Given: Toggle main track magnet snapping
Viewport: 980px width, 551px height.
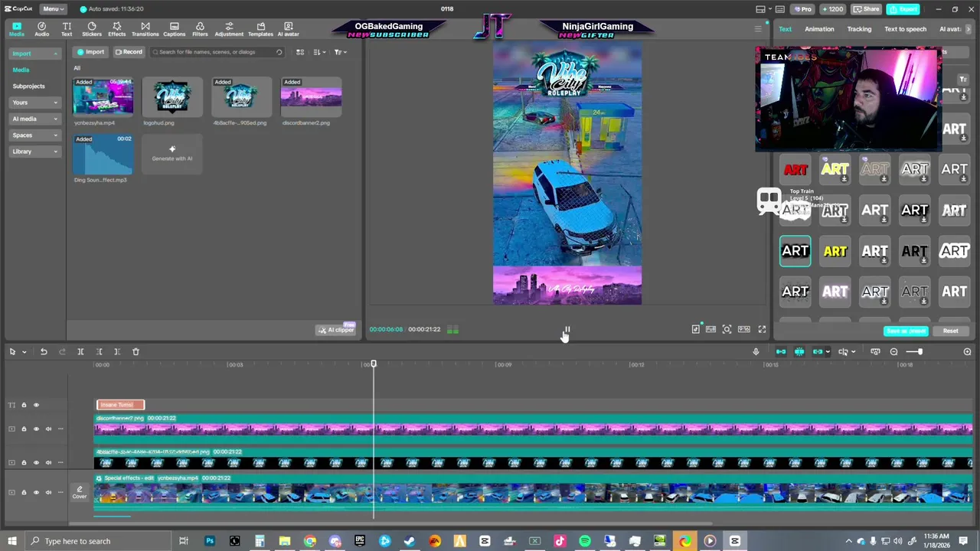Looking at the screenshot, I should pyautogui.click(x=781, y=351).
